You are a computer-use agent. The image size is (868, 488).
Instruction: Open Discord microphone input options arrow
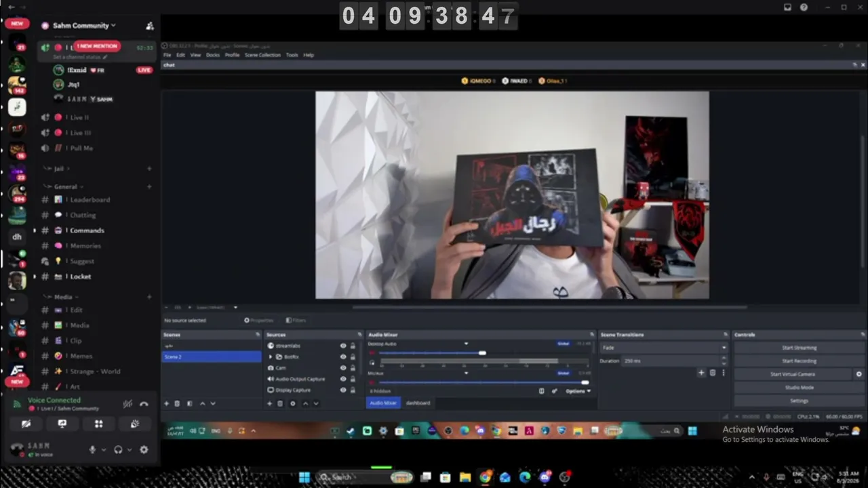pos(104,449)
